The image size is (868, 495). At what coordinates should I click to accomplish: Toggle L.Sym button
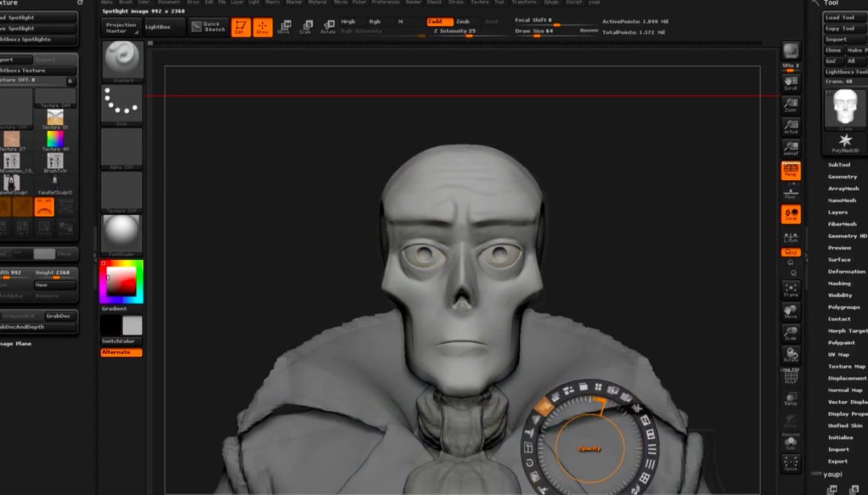[x=791, y=237]
